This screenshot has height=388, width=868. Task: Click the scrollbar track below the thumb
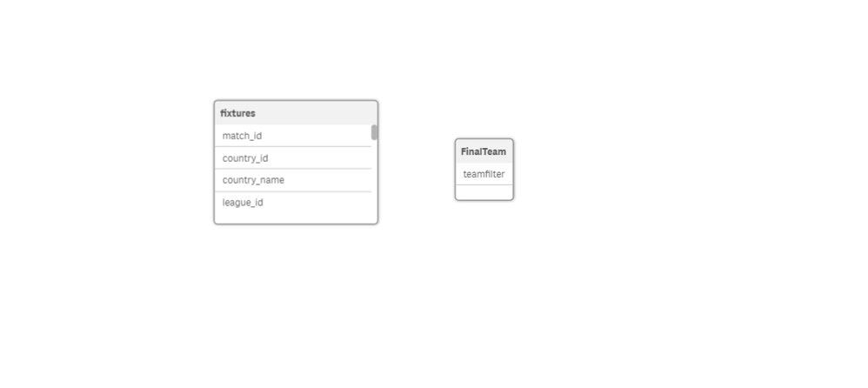point(374,180)
